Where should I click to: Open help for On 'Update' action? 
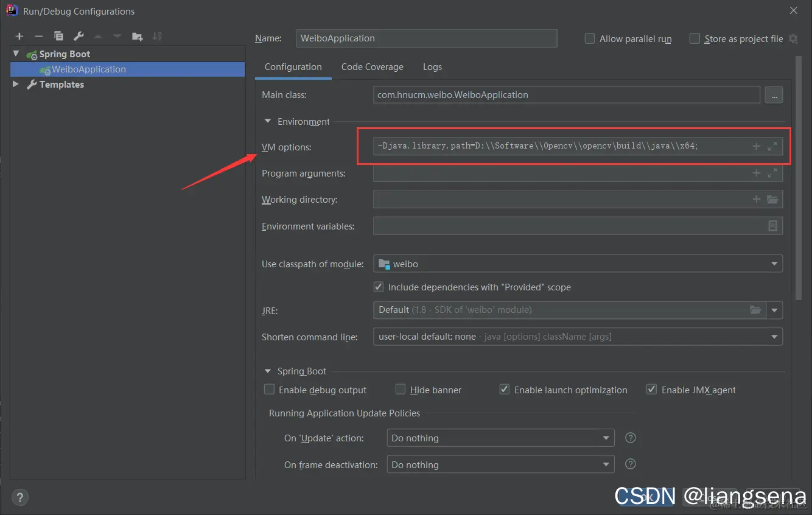[x=631, y=438]
